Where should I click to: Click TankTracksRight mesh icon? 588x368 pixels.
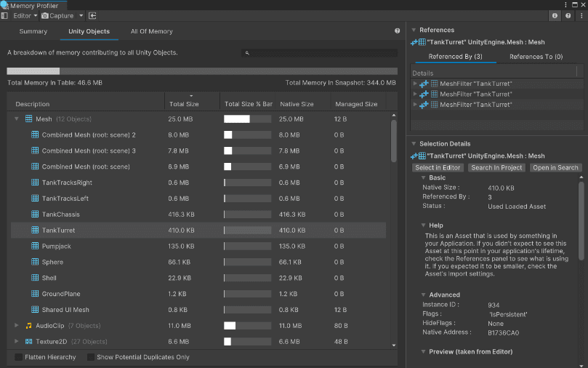tap(35, 183)
